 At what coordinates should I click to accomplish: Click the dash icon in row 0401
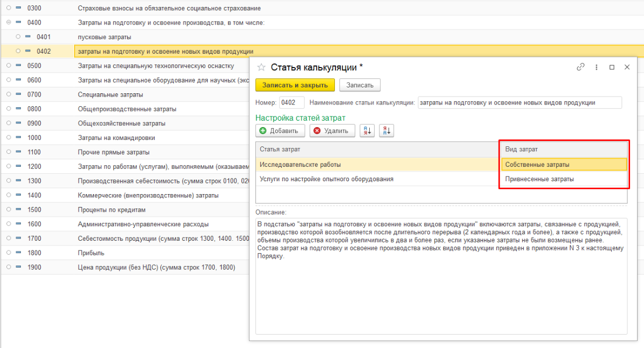tap(28, 37)
